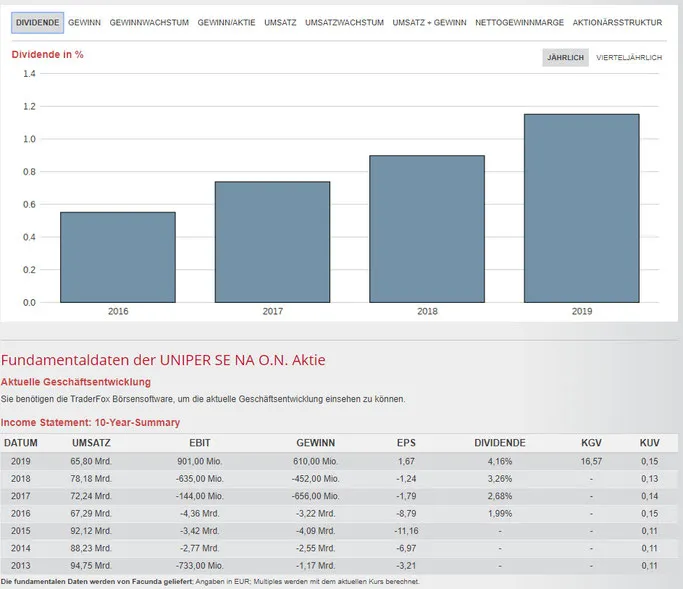
Task: Click the 2018 dividend bar
Action: [427, 229]
